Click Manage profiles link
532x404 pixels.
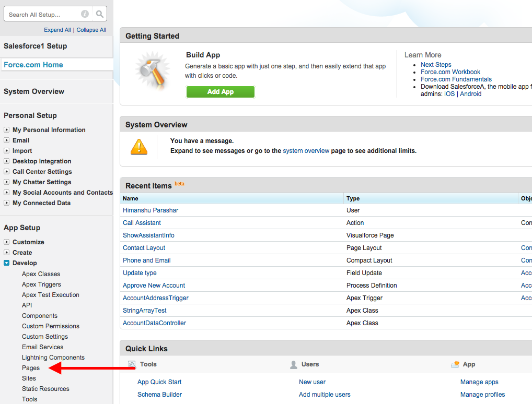[482, 395]
